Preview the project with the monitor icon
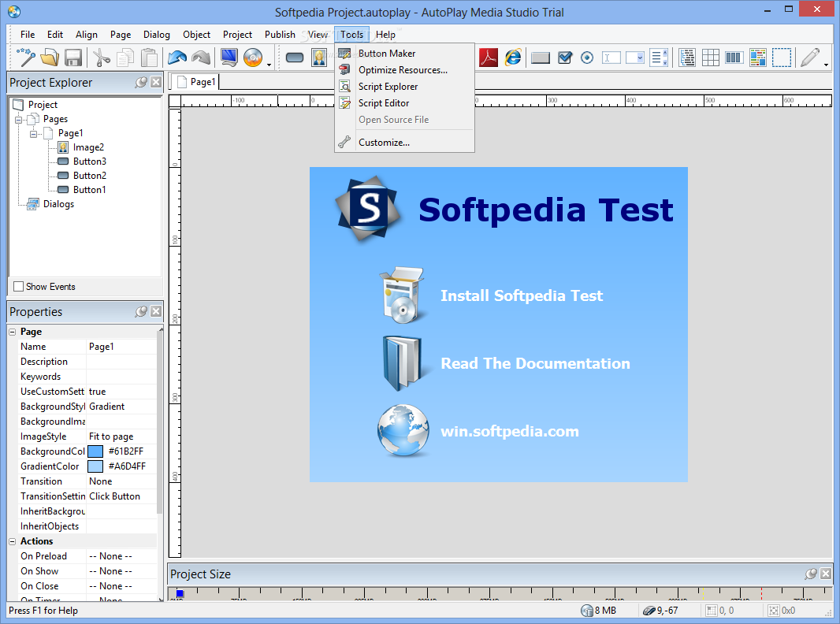The image size is (840, 624). pyautogui.click(x=229, y=58)
